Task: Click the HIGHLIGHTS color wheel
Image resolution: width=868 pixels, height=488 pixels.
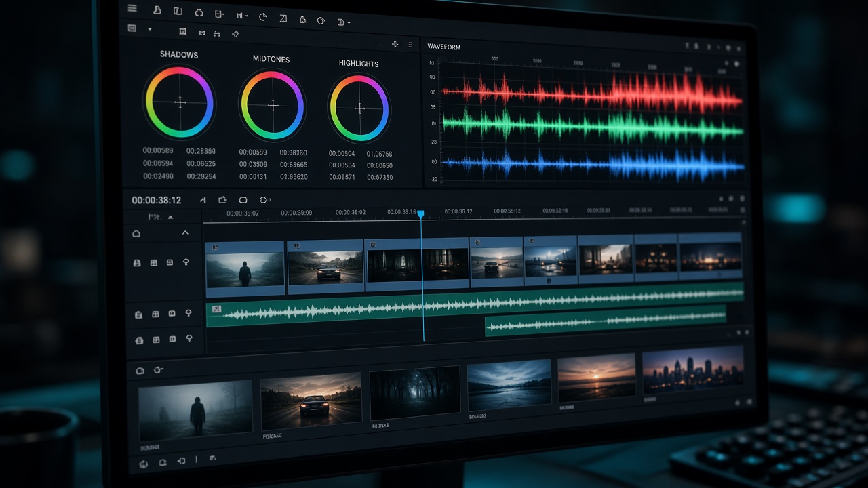Action: tap(359, 108)
